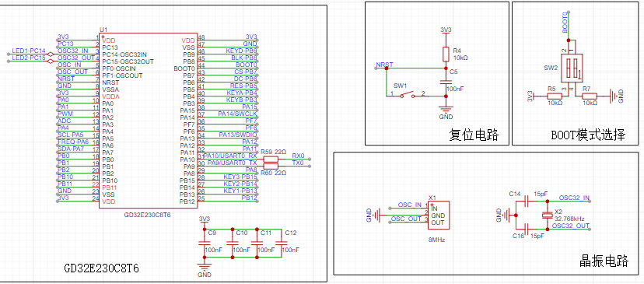Viewport: 644px width, 284px height.
Task: Select the X2 32.768kHz crystal symbol
Action: tap(547, 215)
